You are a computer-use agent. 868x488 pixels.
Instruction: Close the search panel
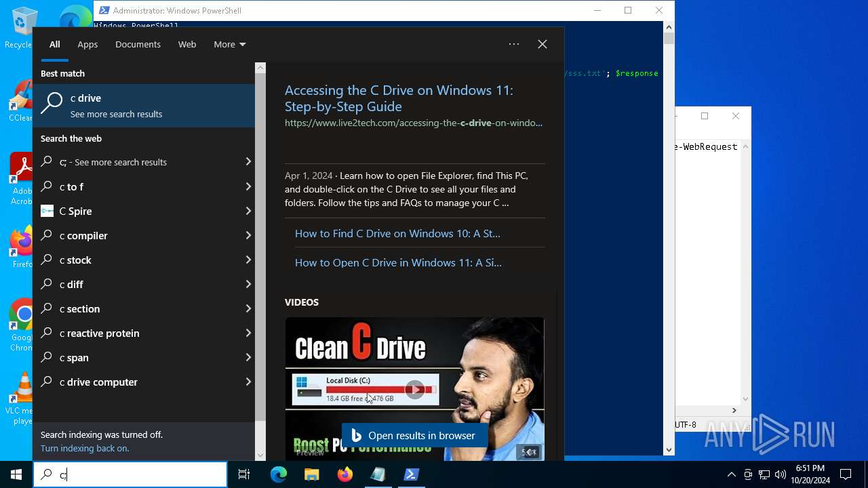542,44
